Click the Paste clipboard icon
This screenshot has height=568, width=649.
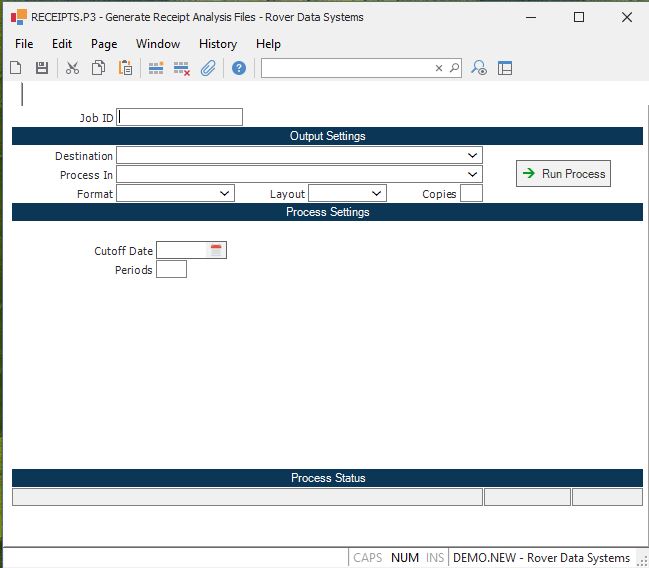click(x=125, y=68)
